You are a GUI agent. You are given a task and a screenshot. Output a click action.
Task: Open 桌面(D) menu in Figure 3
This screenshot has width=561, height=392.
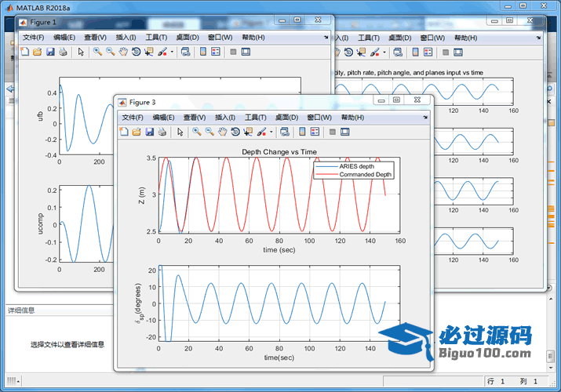(x=286, y=118)
